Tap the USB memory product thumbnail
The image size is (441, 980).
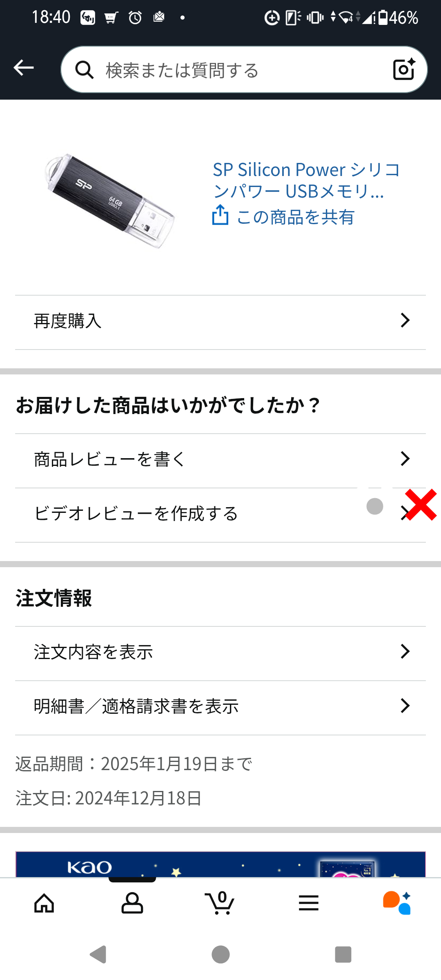point(110,200)
